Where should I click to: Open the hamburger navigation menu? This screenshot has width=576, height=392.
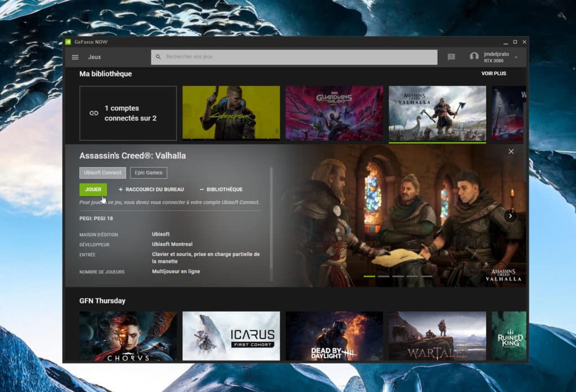(75, 57)
